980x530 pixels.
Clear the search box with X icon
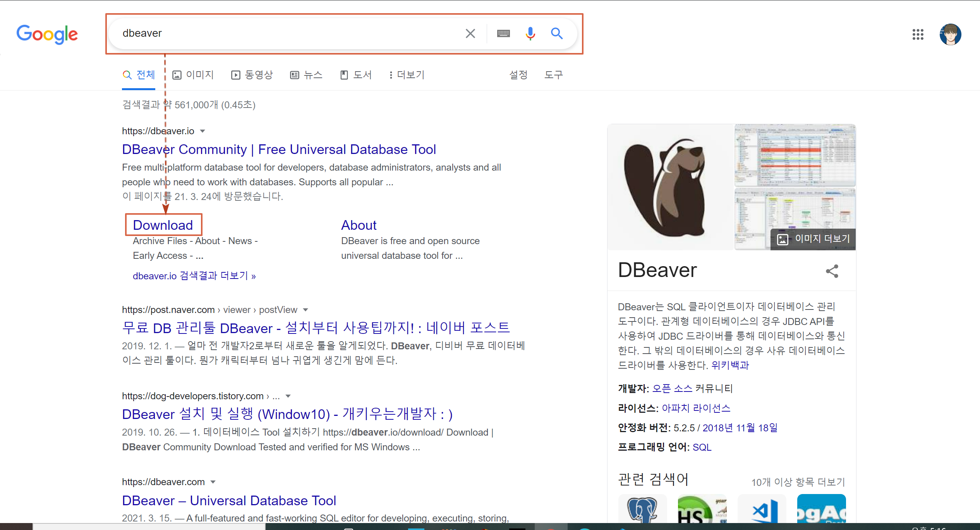[470, 34]
